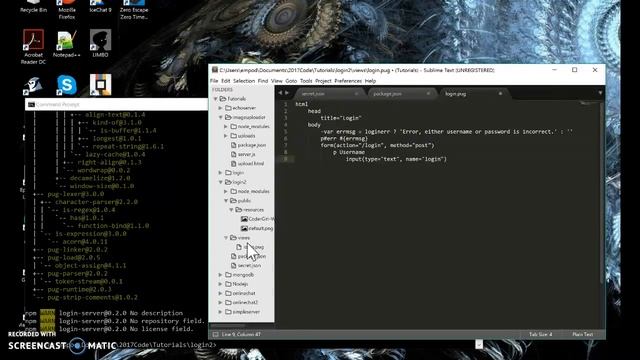Click the upload.html file icon in sidebar
The width and height of the screenshot is (640, 360).
click(233, 163)
